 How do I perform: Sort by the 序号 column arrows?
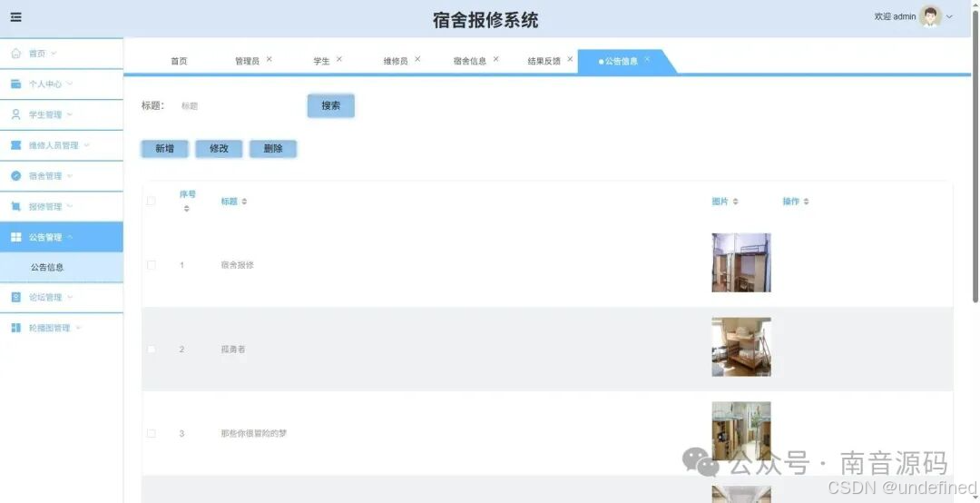(186, 208)
